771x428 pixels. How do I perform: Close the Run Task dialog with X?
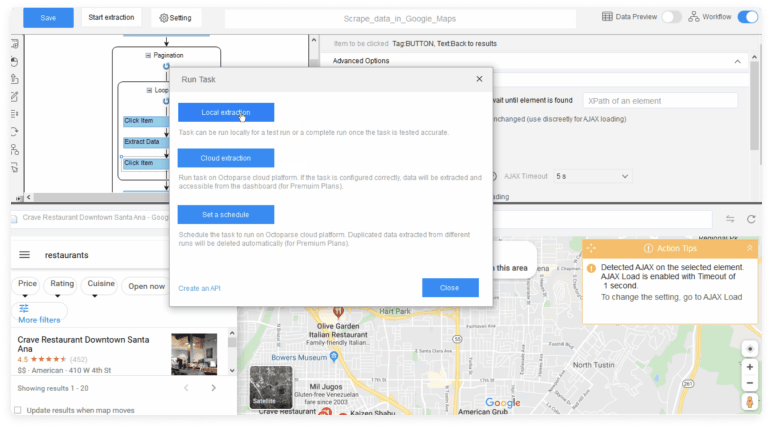(479, 79)
